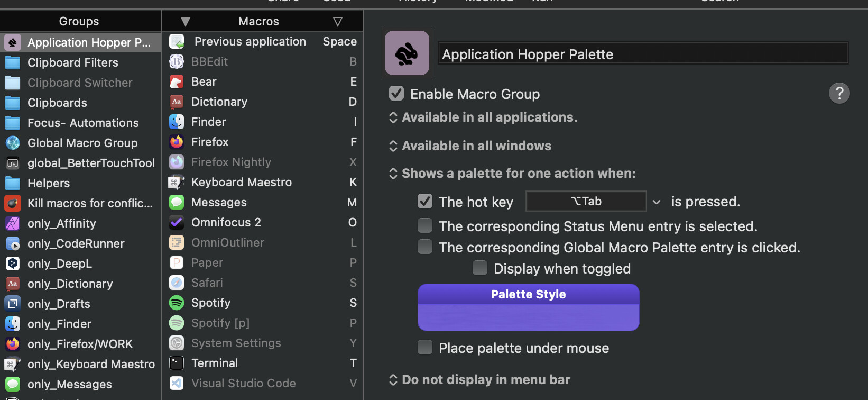The height and width of the screenshot is (400, 868).
Task: Enable Place palette under mouse checkbox
Action: 425,348
